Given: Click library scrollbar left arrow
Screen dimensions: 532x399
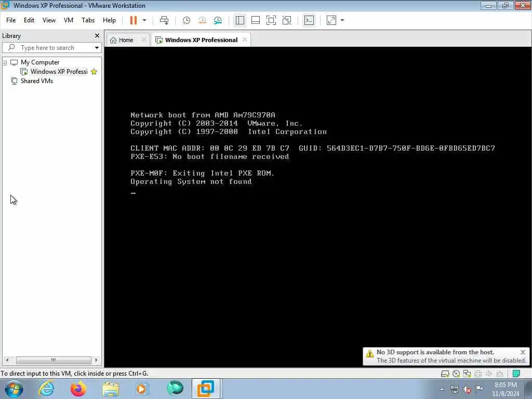Looking at the screenshot, I should click(7, 360).
